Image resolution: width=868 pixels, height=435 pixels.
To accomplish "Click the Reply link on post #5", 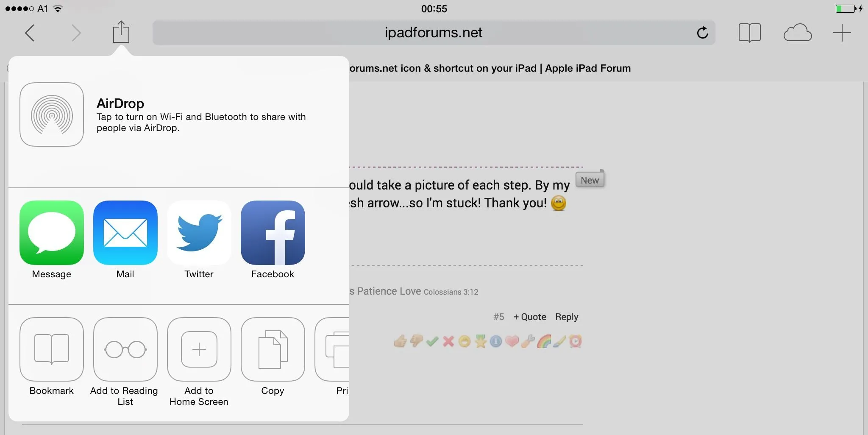I will click(567, 317).
